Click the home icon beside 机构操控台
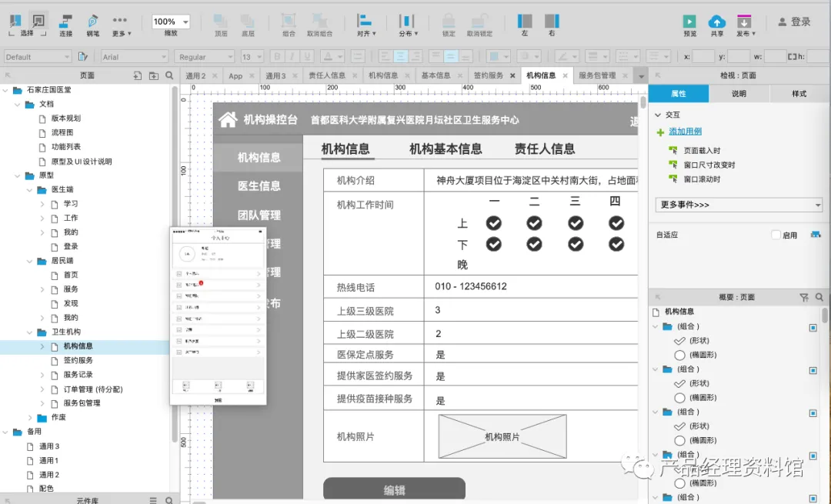 228,119
